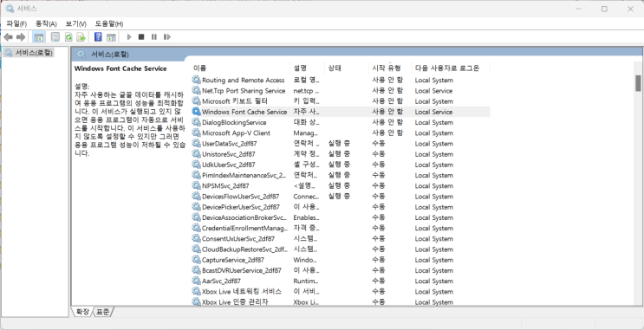
Task: Sort by the 설명 column header
Action: coord(308,68)
